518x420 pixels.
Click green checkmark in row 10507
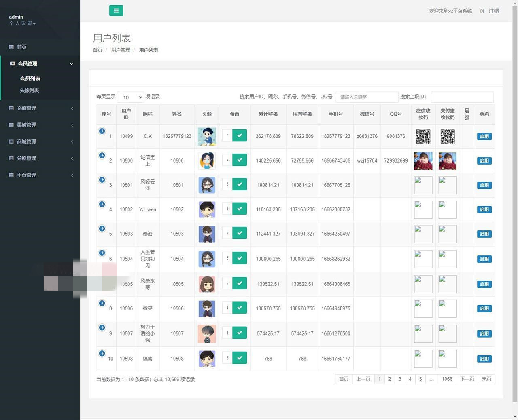(240, 333)
